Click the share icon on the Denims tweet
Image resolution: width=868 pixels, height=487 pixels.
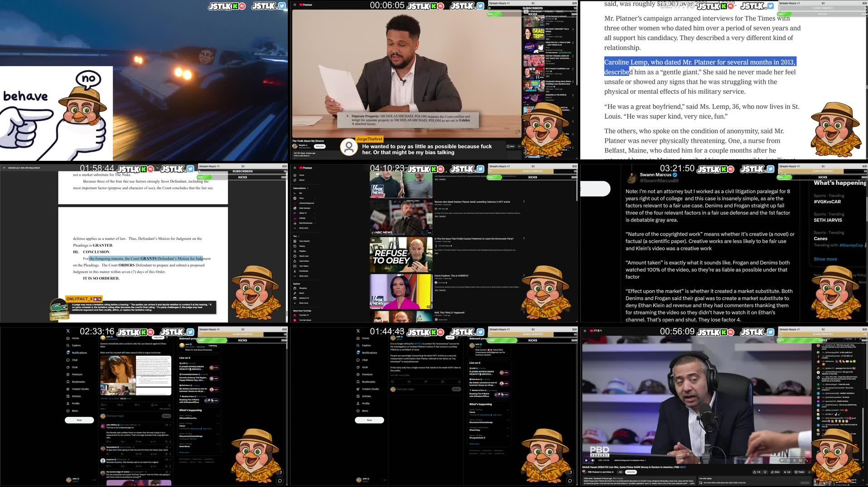pos(170,405)
